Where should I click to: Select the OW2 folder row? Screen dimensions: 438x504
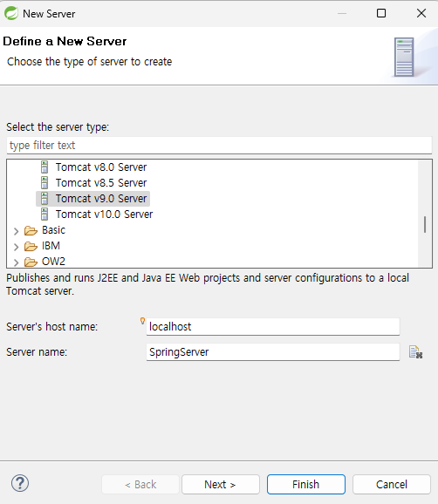click(x=53, y=262)
